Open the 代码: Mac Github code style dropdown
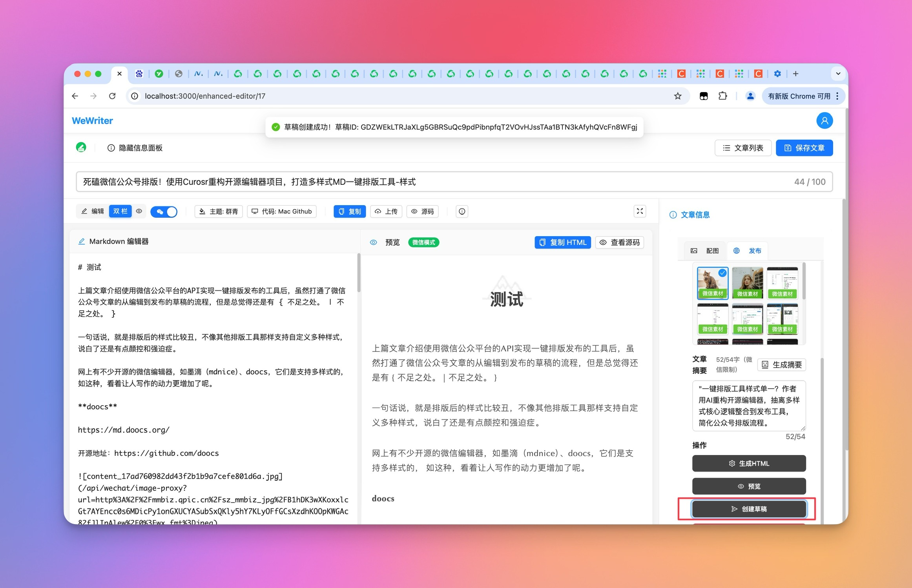Viewport: 912px width, 588px height. point(282,211)
